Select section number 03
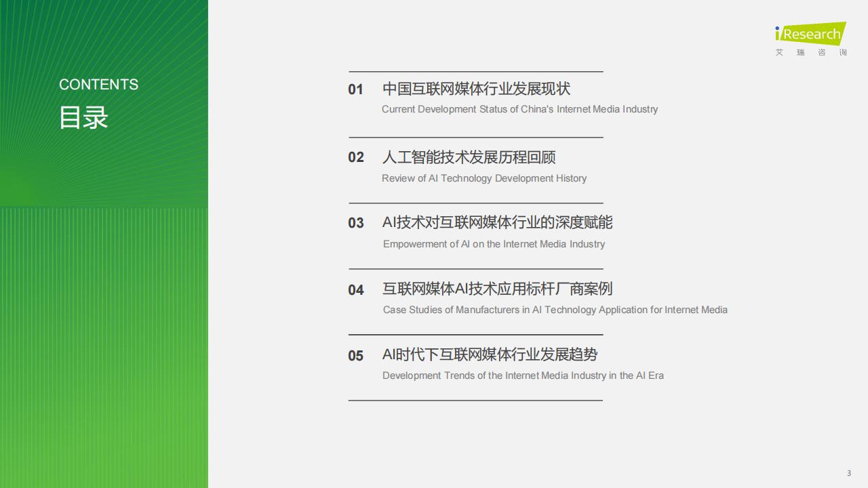The height and width of the screenshot is (488, 868). [356, 223]
